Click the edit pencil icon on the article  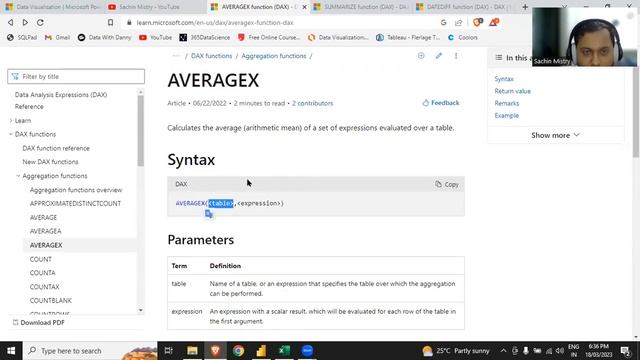438,56
